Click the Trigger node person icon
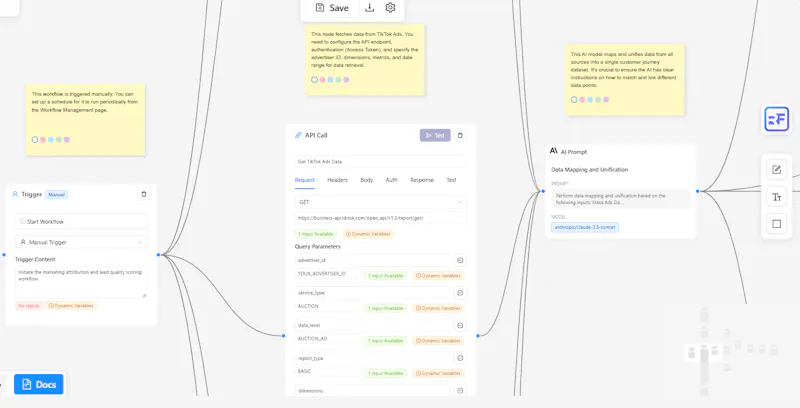Screen dimensions: 800x408 pos(15,194)
